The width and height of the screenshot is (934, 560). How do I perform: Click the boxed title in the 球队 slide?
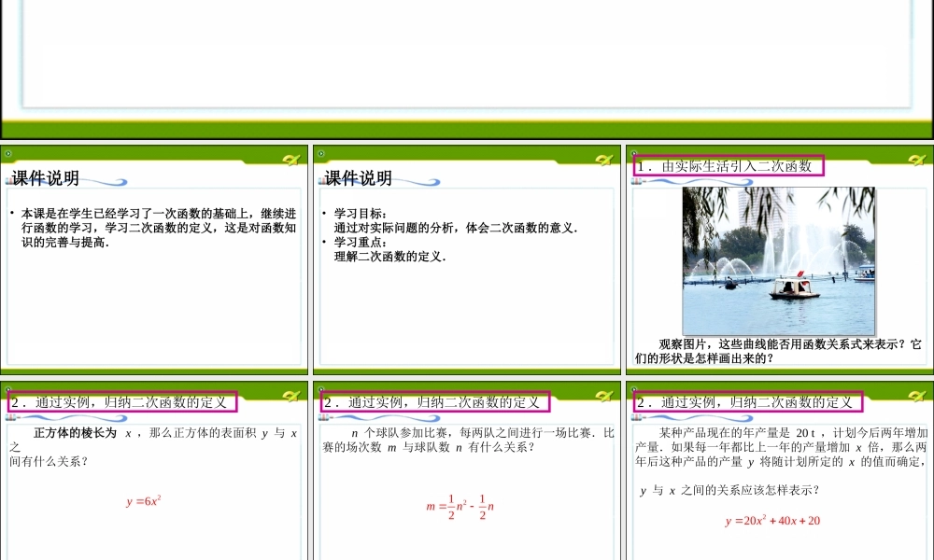click(x=435, y=401)
